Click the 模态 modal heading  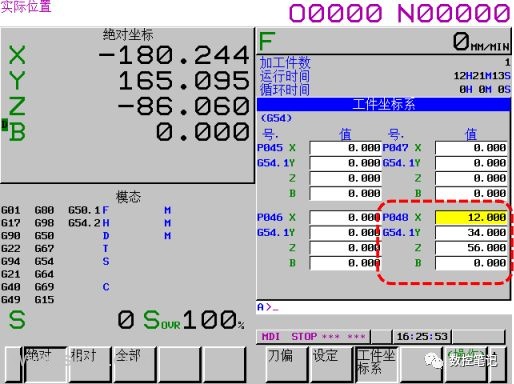pyautogui.click(x=128, y=197)
